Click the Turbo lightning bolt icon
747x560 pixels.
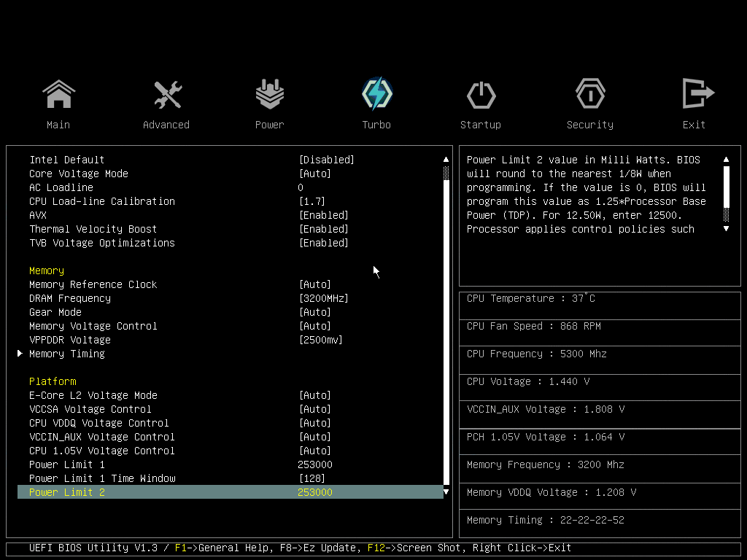tap(376, 95)
